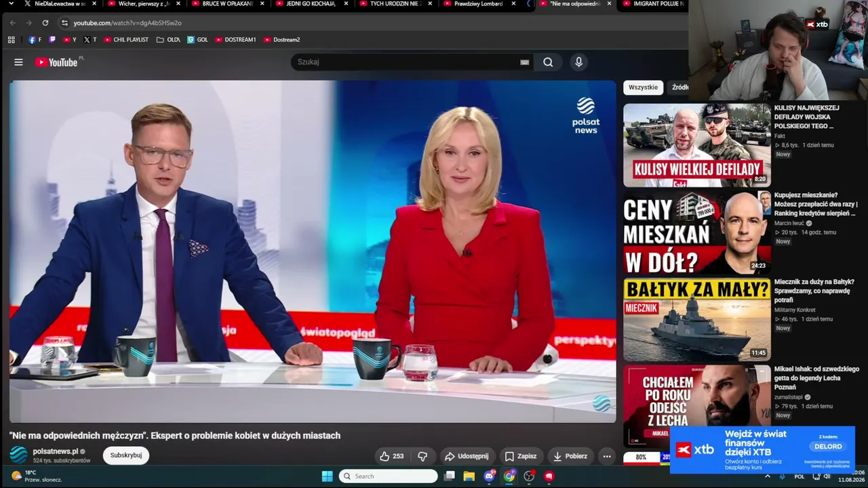Dislike the video with thumbs down
The width and height of the screenshot is (868, 488).
click(x=422, y=456)
